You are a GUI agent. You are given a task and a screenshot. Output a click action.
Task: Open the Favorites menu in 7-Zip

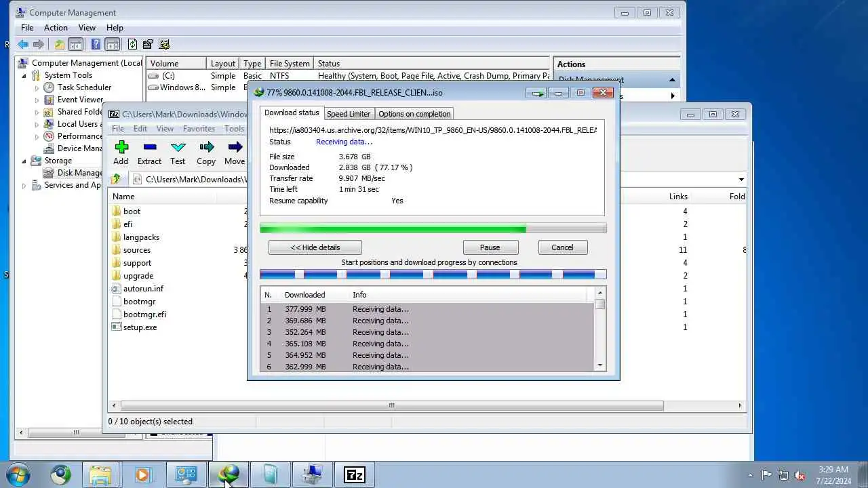tap(199, 129)
